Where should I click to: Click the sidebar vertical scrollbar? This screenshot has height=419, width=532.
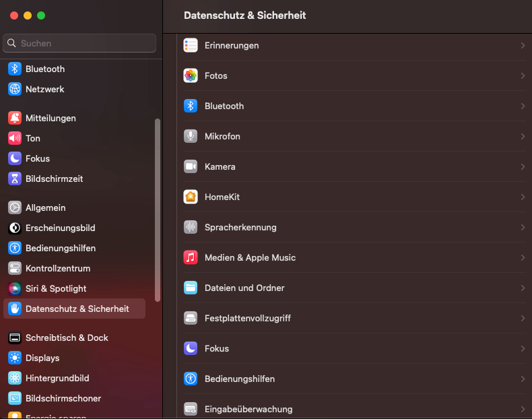click(x=158, y=209)
